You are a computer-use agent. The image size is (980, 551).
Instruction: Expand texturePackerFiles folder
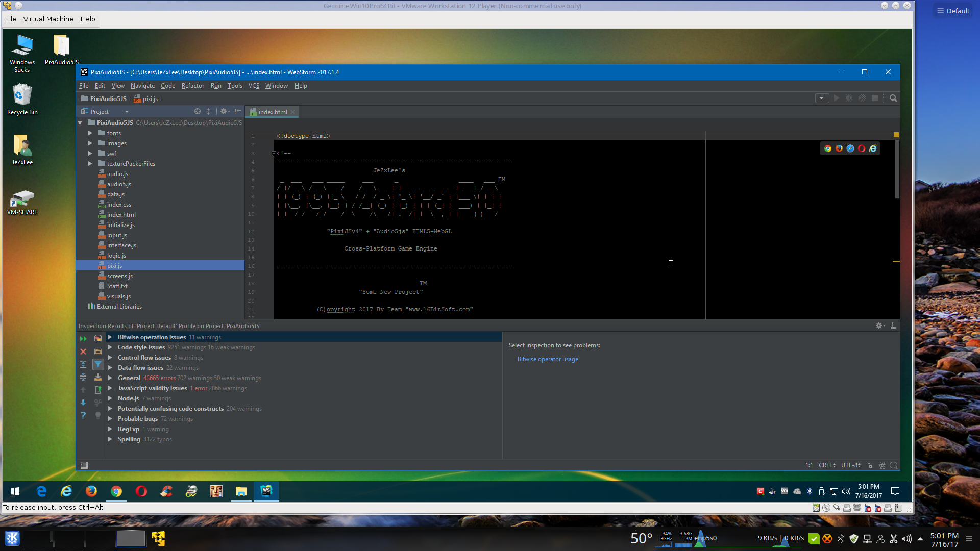(90, 164)
